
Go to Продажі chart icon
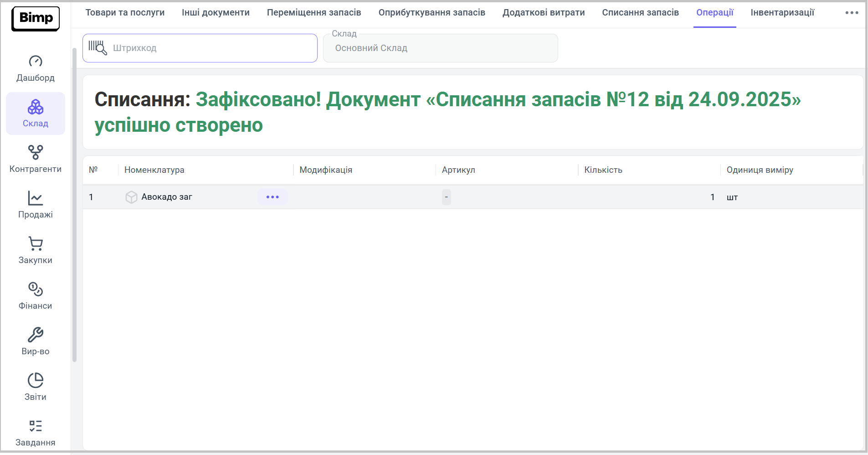(36, 198)
